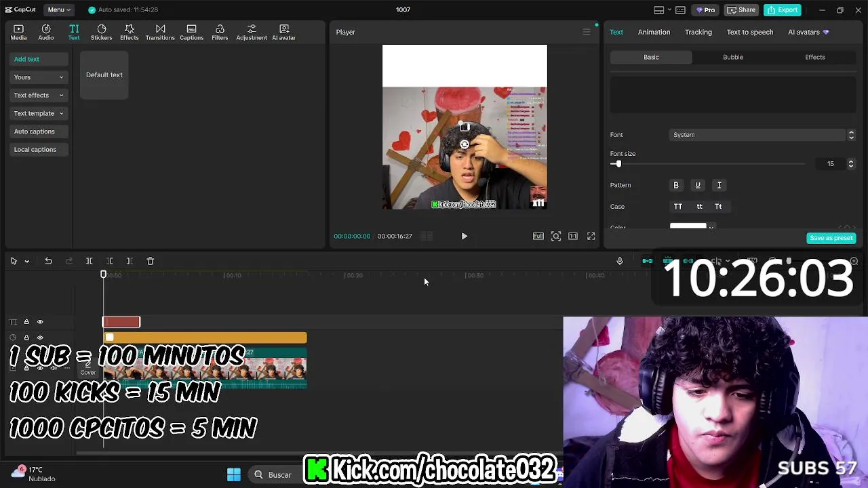
Task: Open layout dropdown arrow in title bar
Action: [x=669, y=10]
